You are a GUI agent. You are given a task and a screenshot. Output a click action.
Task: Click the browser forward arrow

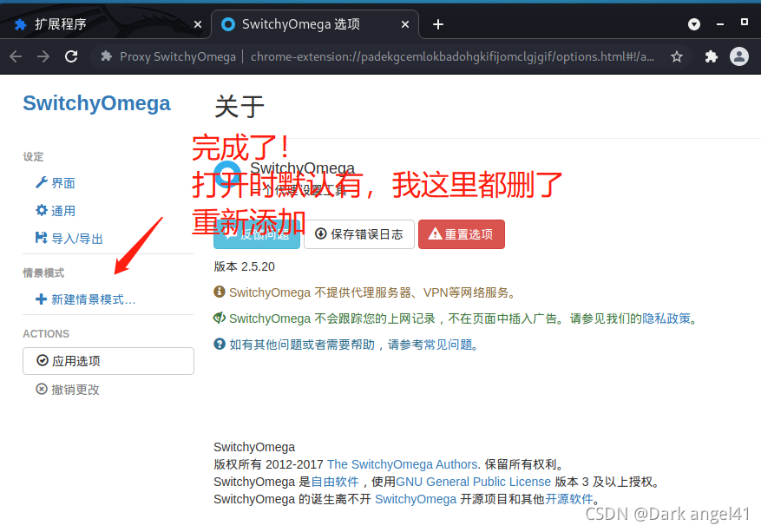pos(43,56)
